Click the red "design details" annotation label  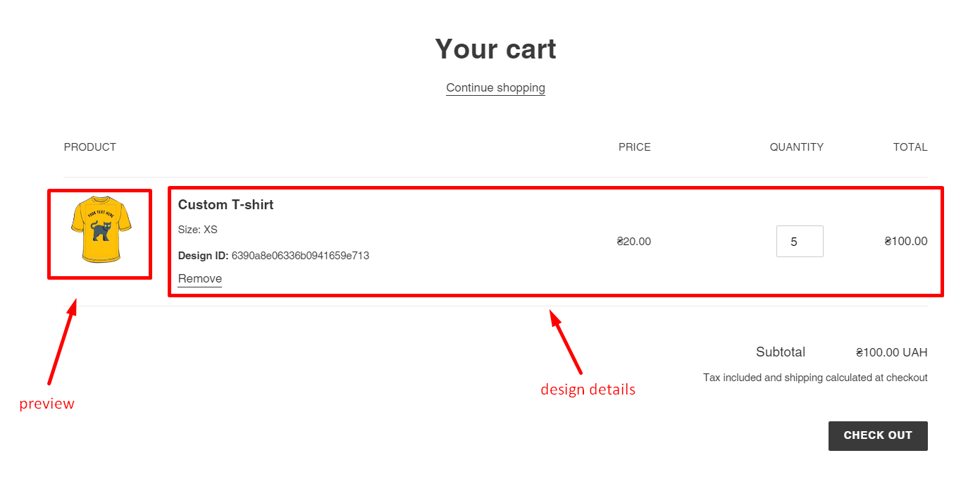click(588, 390)
